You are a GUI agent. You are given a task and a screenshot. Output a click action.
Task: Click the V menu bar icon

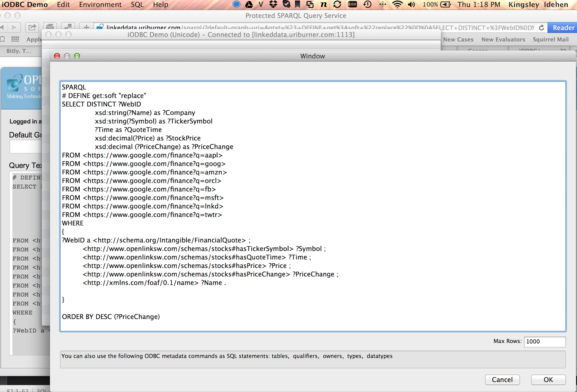coord(261,4)
